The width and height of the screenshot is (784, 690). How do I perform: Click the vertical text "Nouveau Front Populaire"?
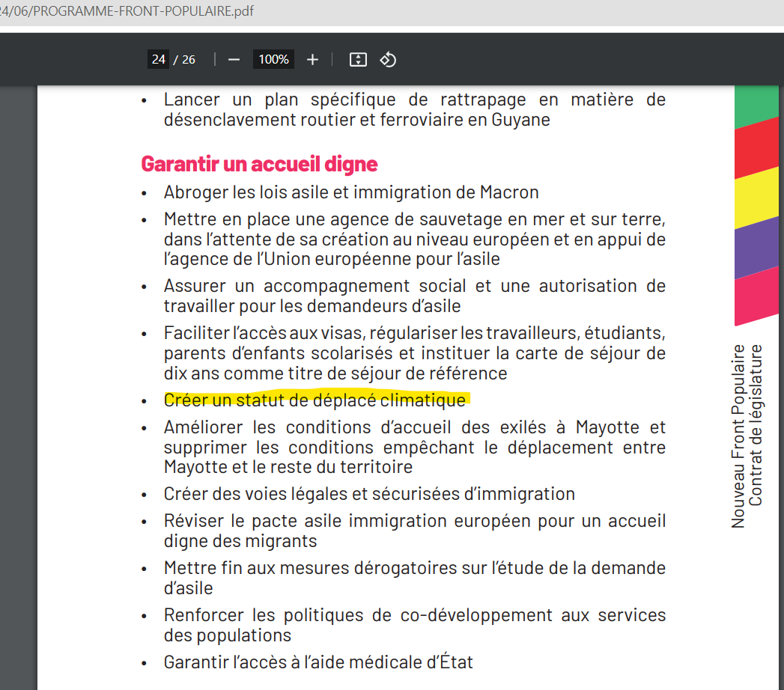pyautogui.click(x=738, y=436)
